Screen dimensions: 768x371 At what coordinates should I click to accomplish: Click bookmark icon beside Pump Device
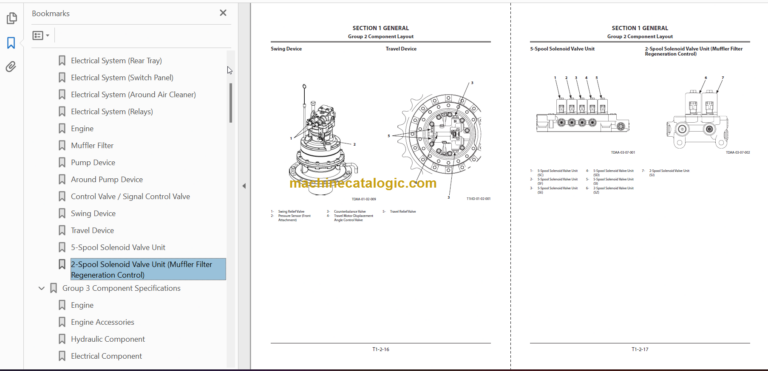tap(62, 162)
